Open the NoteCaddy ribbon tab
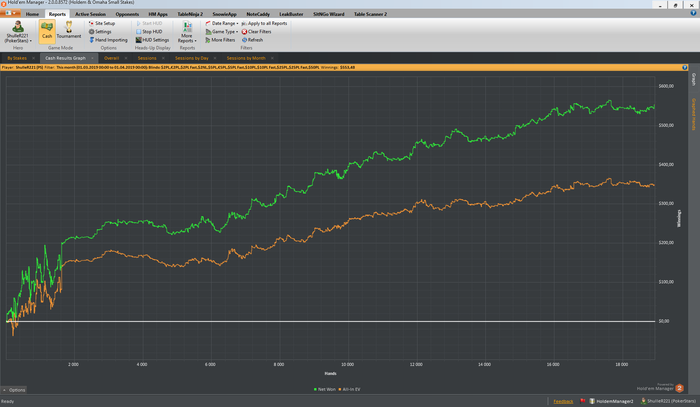Image resolution: width=700 pixels, height=407 pixels. [x=258, y=14]
